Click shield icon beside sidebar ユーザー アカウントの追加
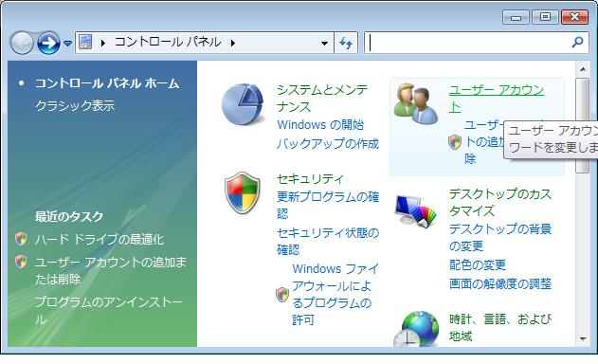This screenshot has height=364, width=598. [x=21, y=262]
